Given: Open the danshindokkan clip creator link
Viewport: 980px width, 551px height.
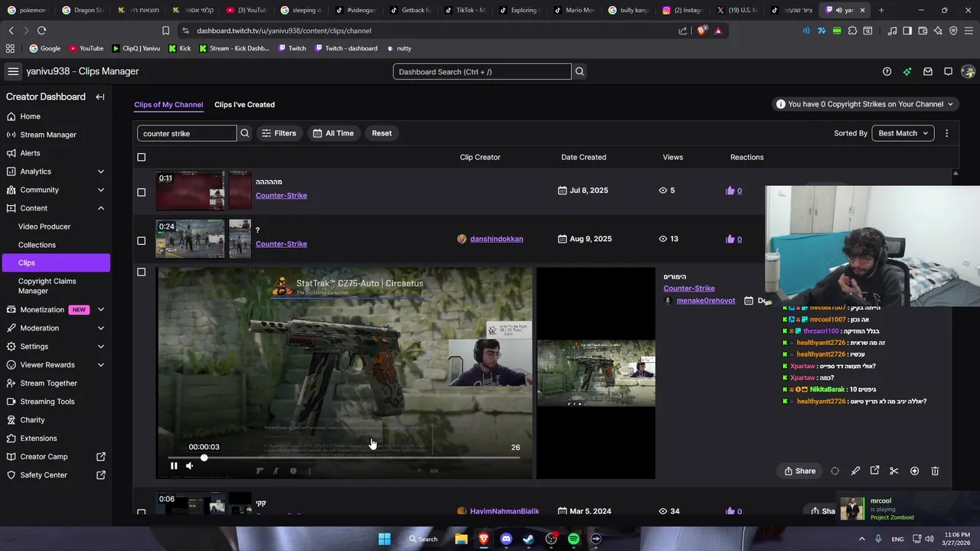Looking at the screenshot, I should coord(496,239).
